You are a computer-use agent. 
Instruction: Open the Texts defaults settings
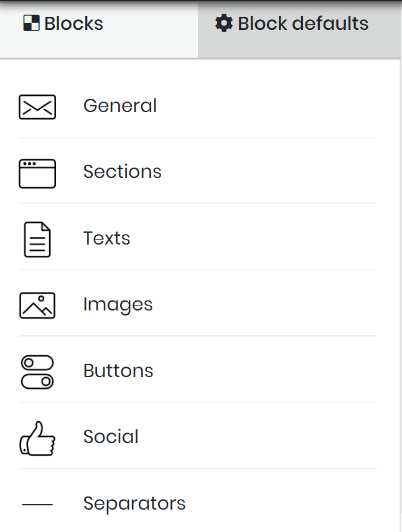coord(198,237)
